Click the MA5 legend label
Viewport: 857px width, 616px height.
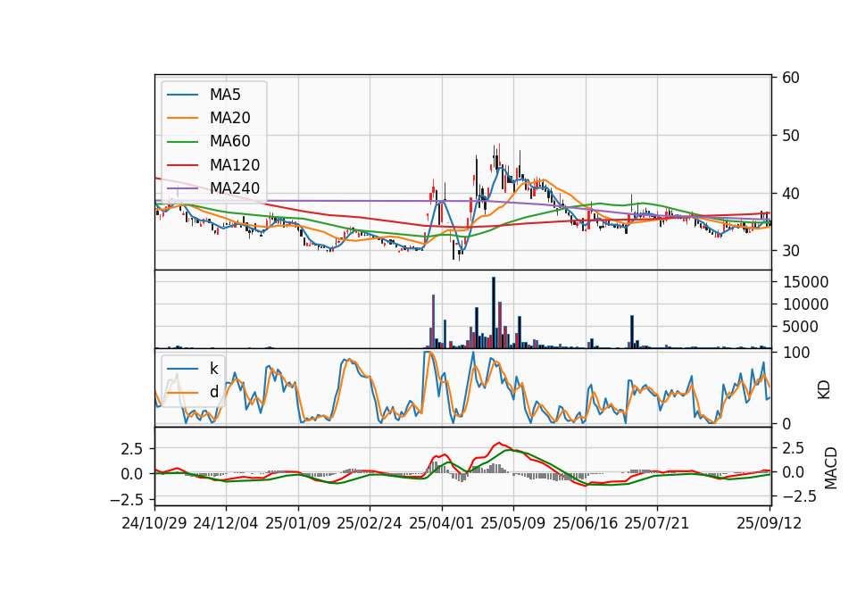point(225,95)
